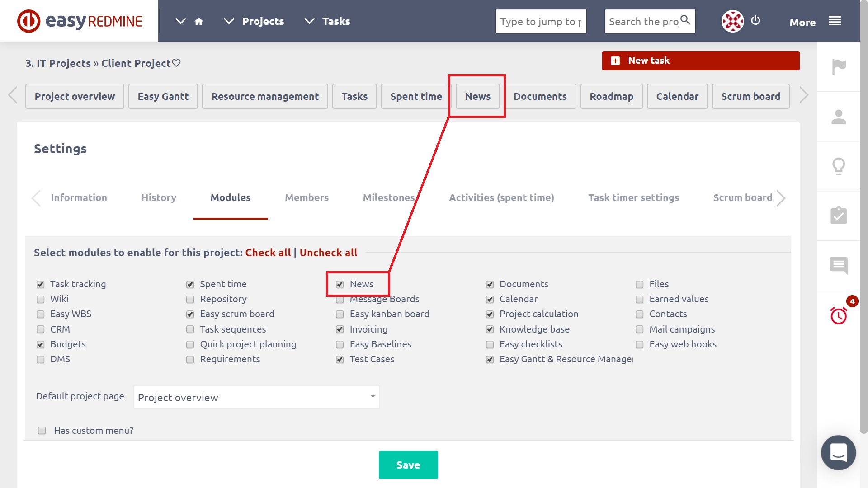Favorite Client Project with heart icon
868x488 pixels.
[176, 63]
